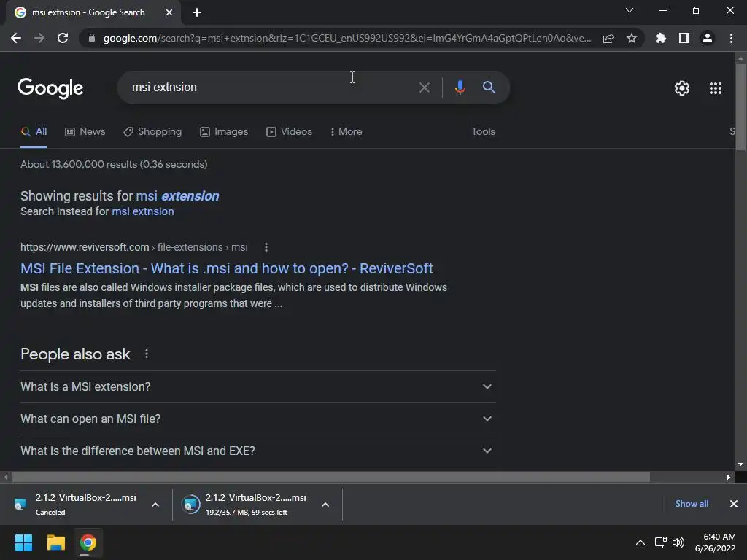
Task: Clear the search box text
Action: pyautogui.click(x=424, y=87)
